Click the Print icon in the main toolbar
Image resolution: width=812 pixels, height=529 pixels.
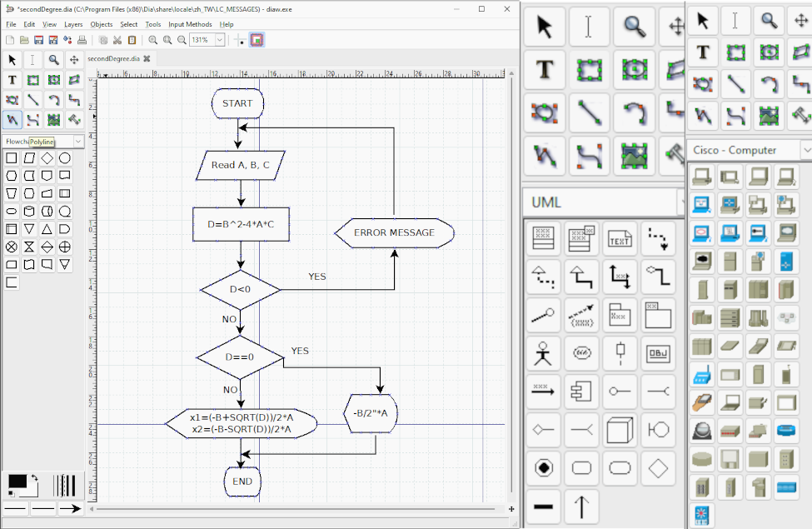[x=82, y=40]
